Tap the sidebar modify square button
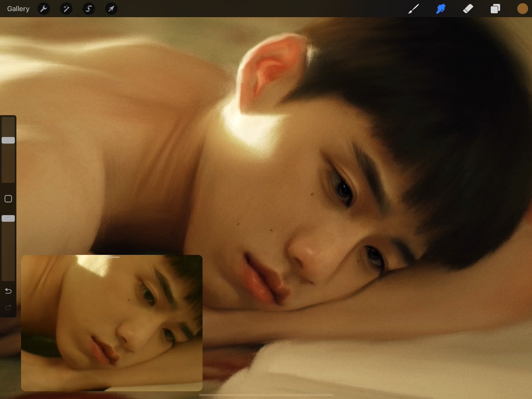Viewport: 532px width, 399px height. [8, 199]
